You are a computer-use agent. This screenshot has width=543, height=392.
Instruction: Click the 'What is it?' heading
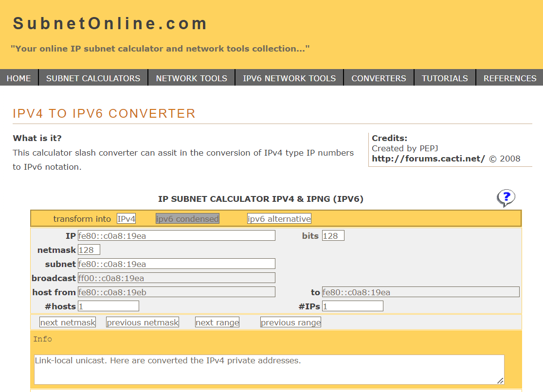[x=37, y=138]
